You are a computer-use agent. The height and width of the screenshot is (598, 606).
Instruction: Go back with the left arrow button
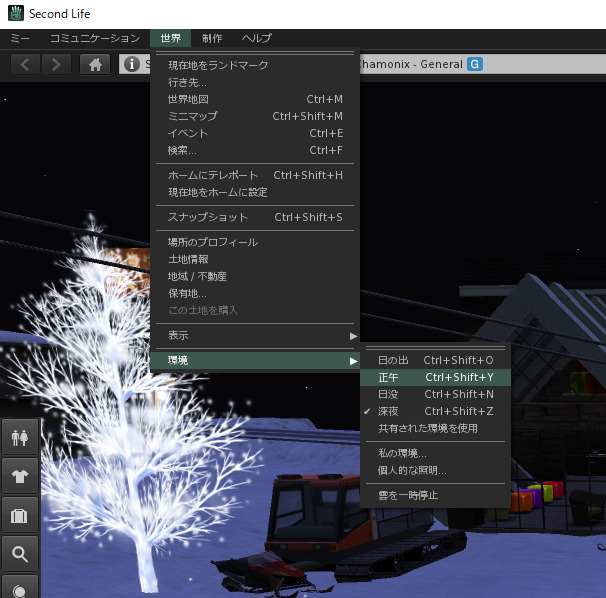25,64
